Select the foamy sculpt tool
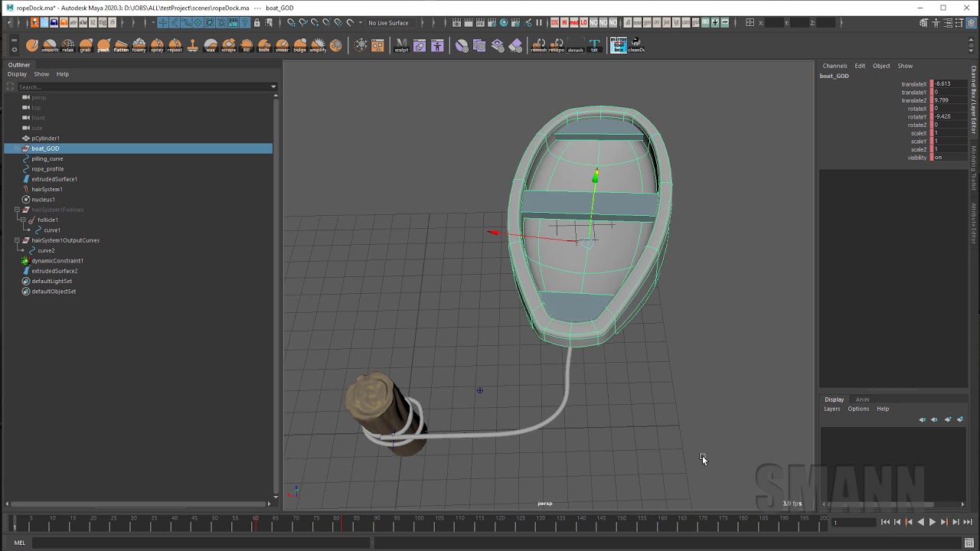Screen dimensions: 980x551 139,45
